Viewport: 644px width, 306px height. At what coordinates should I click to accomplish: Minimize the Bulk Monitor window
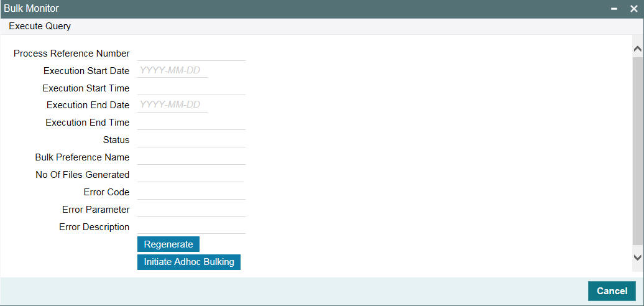click(614, 9)
